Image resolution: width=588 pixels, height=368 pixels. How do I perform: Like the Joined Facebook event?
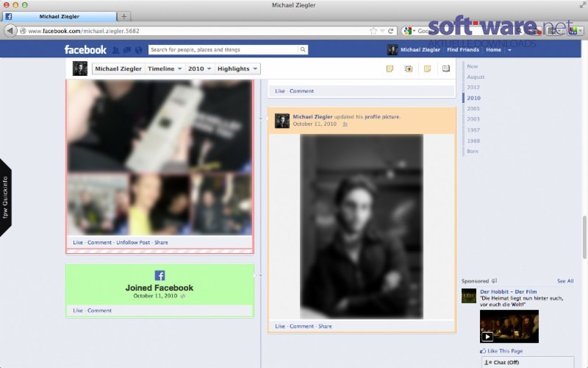(x=78, y=311)
